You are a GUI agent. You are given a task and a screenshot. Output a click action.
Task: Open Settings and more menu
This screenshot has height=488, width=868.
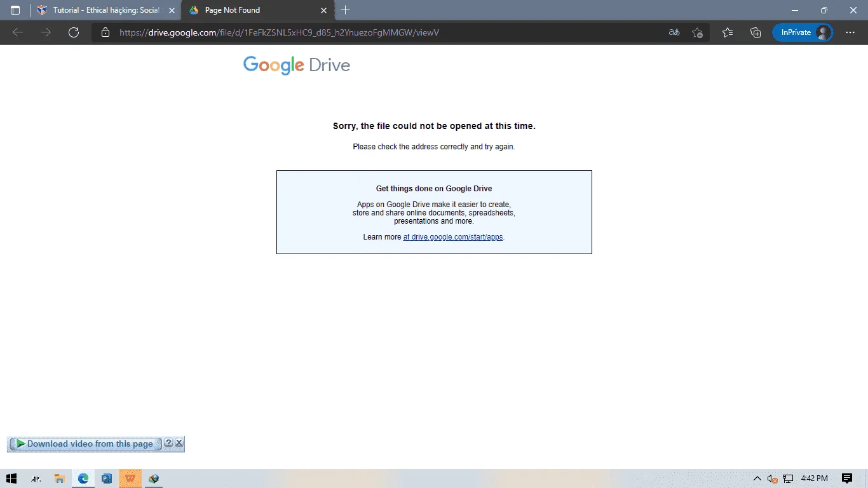click(850, 32)
